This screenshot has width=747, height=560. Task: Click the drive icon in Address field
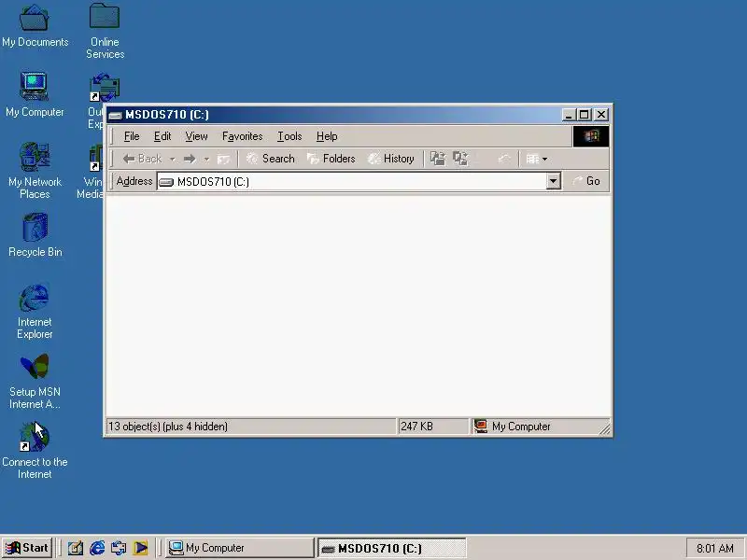pos(166,181)
